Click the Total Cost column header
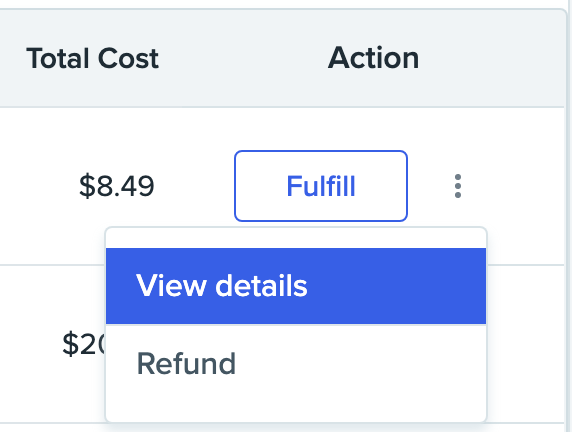 92,58
